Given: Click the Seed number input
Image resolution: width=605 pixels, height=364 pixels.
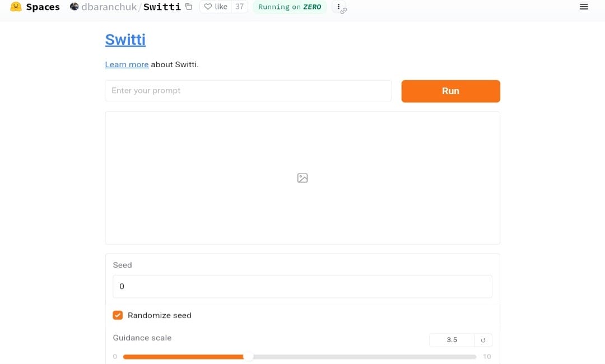Looking at the screenshot, I should point(302,287).
